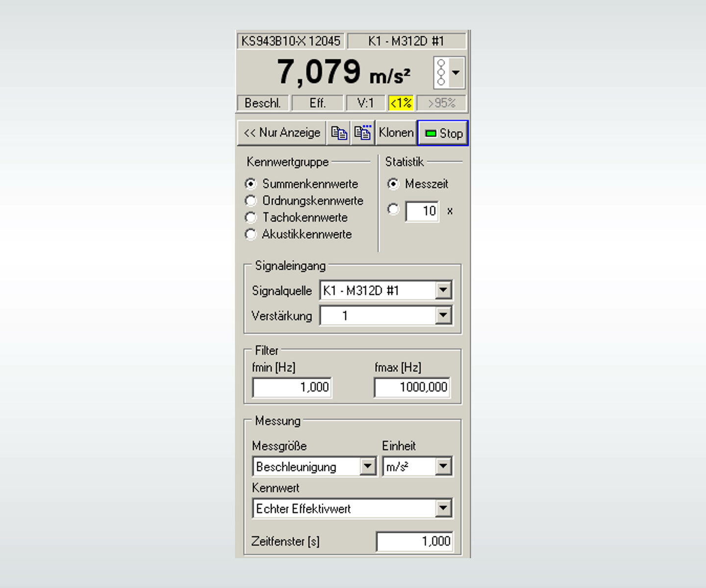706x588 pixels.
Task: Click the << Nur Anzeige button
Action: pos(282,133)
